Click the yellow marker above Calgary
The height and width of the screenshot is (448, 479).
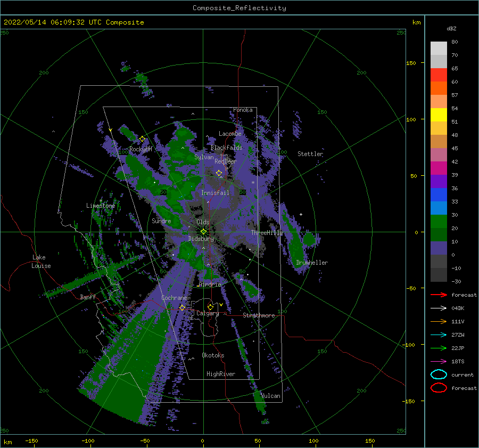pos(210,307)
